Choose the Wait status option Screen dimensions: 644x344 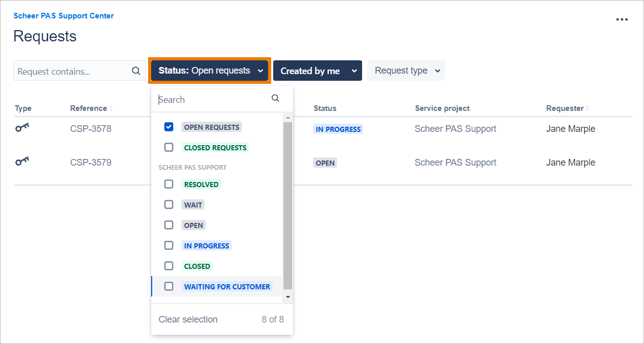click(193, 204)
